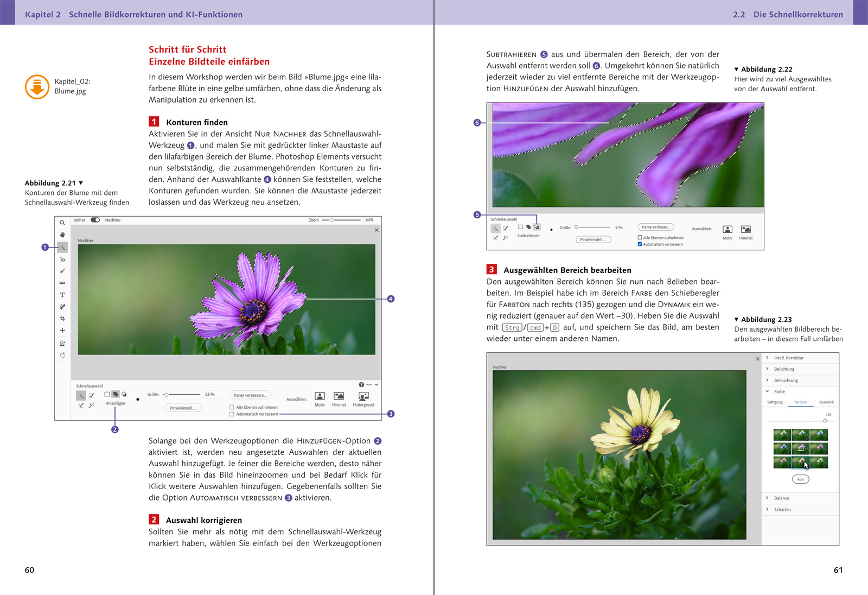Close the purple flower document with the X
The height and width of the screenshot is (595, 868).
pos(376,230)
